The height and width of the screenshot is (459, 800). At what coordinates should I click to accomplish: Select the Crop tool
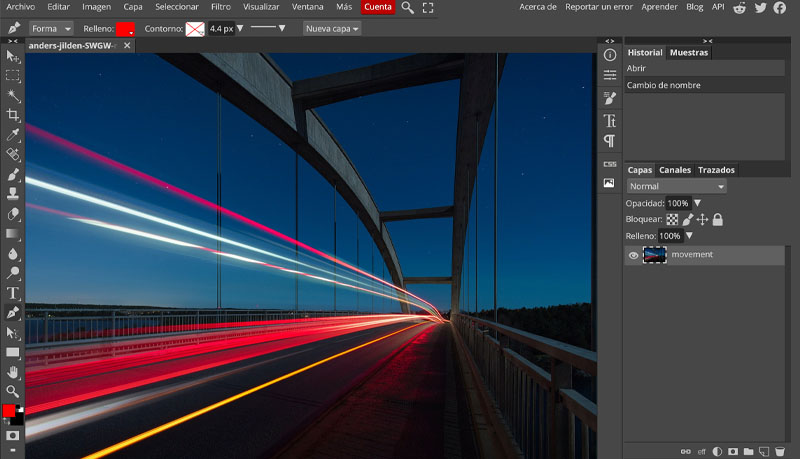(x=13, y=115)
